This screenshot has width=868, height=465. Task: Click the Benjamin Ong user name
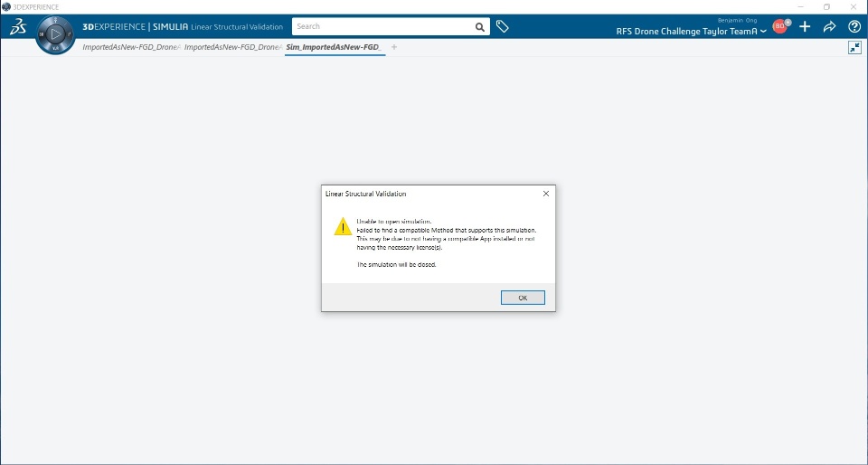tap(738, 21)
